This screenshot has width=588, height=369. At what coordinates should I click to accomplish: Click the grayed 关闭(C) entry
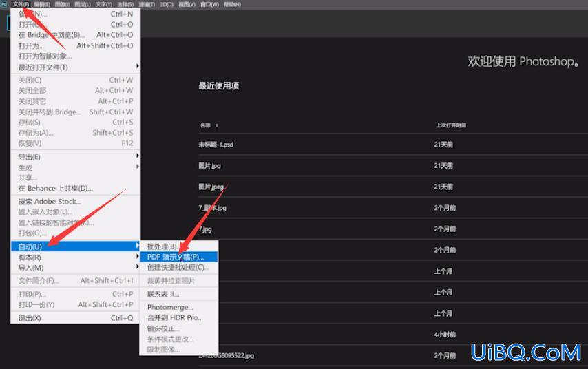[x=75, y=80]
